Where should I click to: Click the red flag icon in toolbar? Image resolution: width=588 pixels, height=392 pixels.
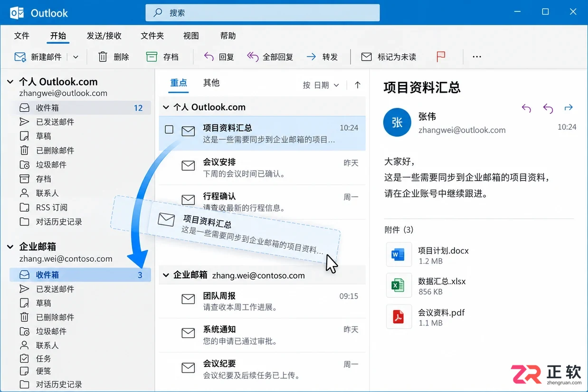coord(441,57)
